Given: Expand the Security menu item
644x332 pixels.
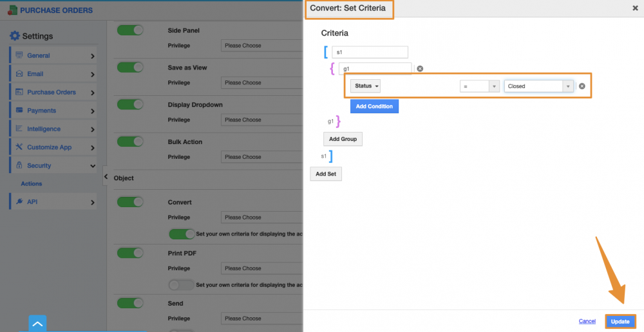Looking at the screenshot, I should click(53, 166).
